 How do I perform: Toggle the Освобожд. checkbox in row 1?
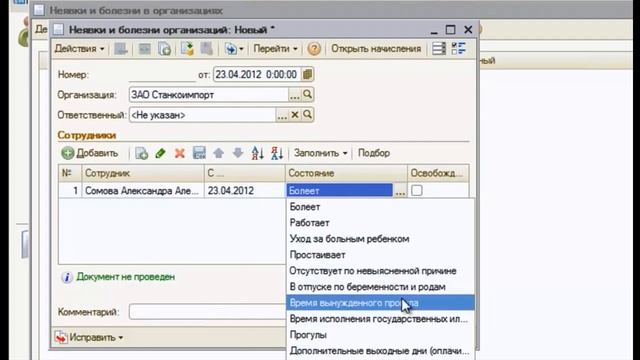417,190
